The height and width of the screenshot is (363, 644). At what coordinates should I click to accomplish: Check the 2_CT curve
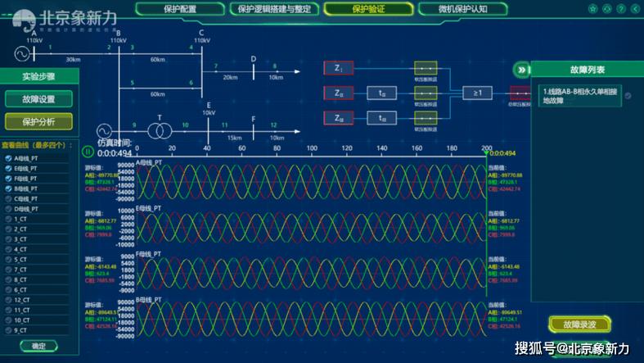coord(8,229)
